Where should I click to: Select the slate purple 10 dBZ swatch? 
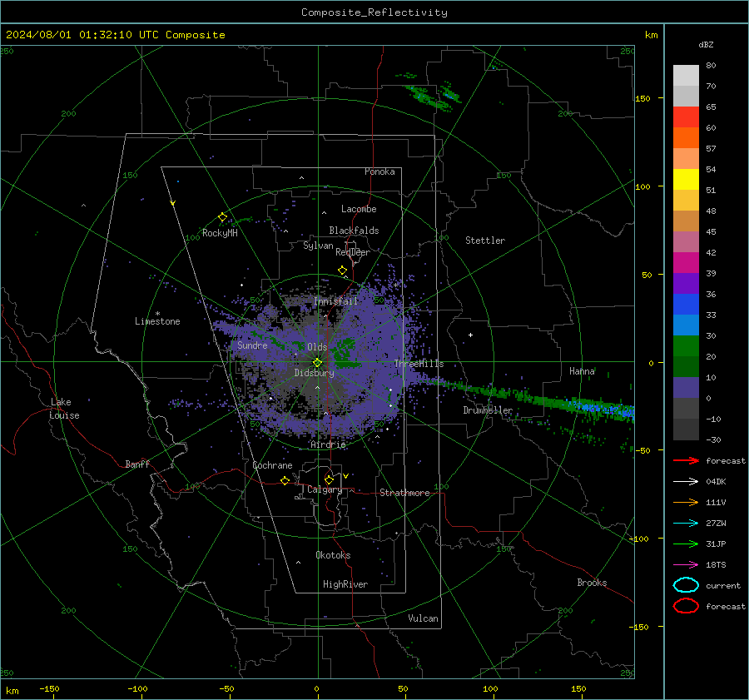coord(686,388)
